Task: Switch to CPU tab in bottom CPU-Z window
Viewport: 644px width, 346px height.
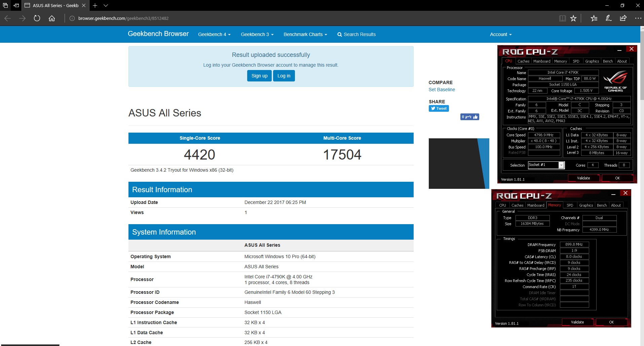Action: point(502,205)
